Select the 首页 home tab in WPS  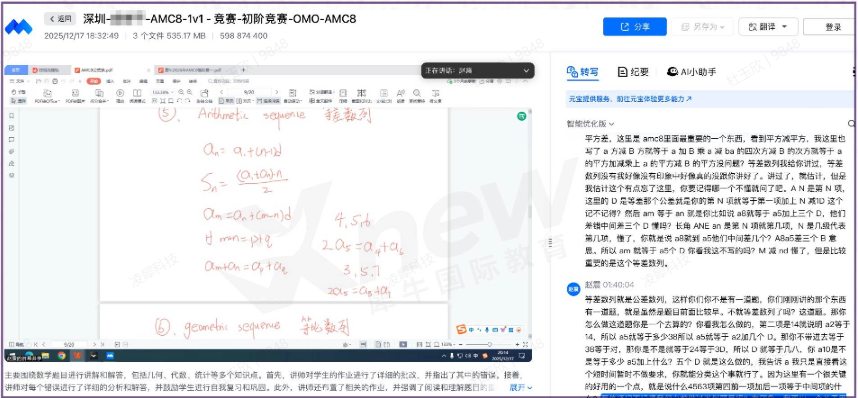pos(16,70)
